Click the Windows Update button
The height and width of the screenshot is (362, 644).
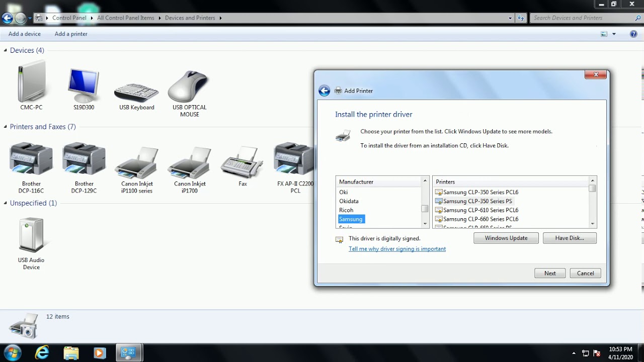tap(506, 238)
